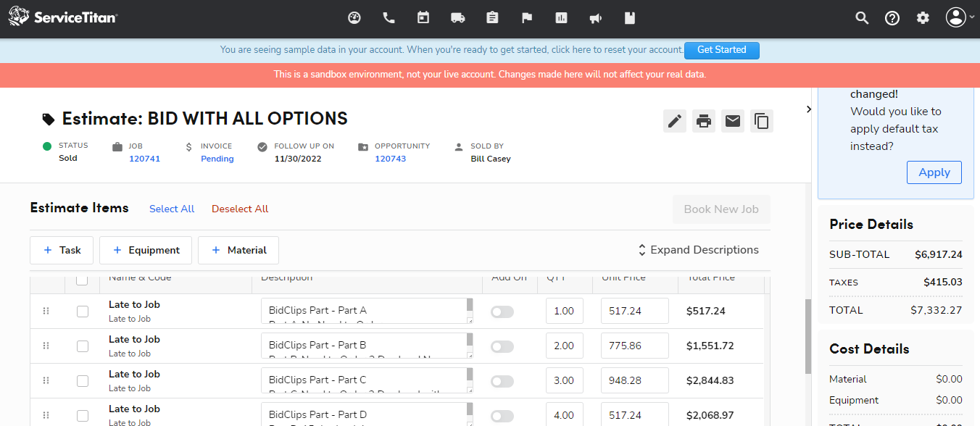Click the Apply default tax button
Screen dimensions: 980x426
(x=934, y=172)
